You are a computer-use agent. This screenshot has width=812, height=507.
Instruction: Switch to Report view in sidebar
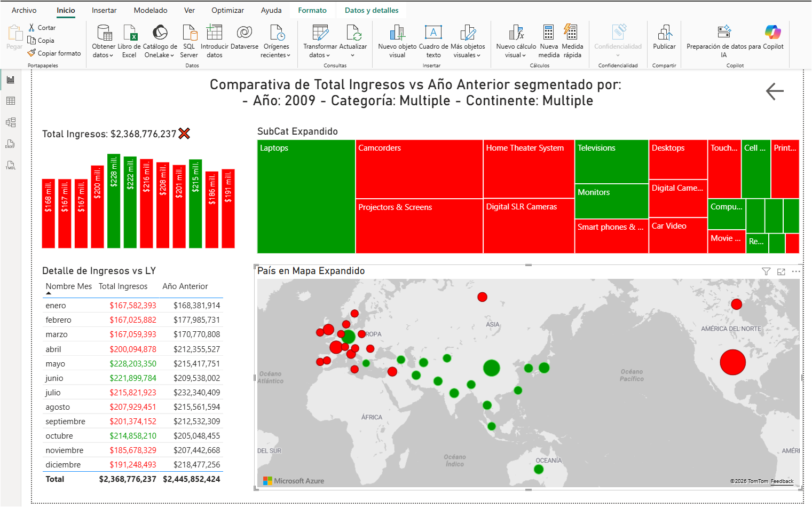[11, 80]
